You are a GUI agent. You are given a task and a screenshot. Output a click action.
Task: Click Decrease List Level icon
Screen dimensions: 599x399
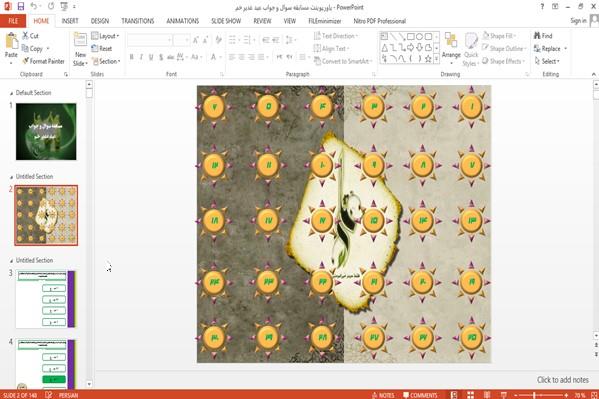(x=266, y=40)
